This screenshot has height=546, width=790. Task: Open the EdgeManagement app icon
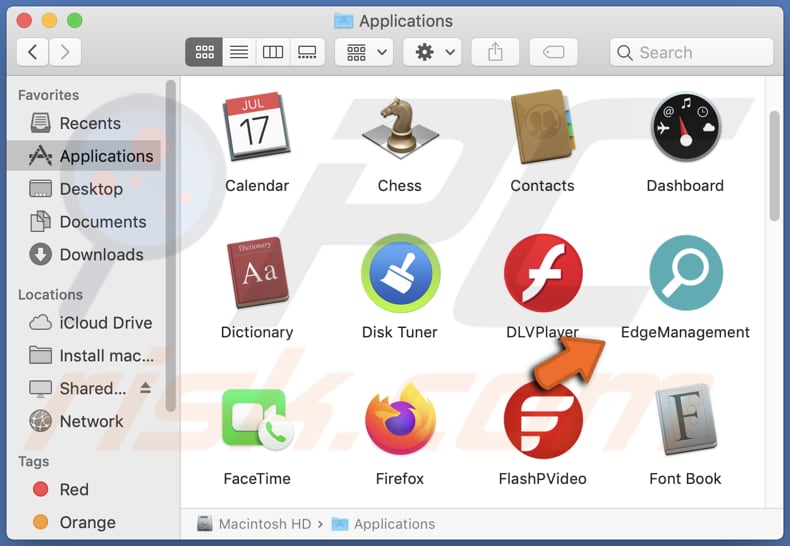(685, 274)
